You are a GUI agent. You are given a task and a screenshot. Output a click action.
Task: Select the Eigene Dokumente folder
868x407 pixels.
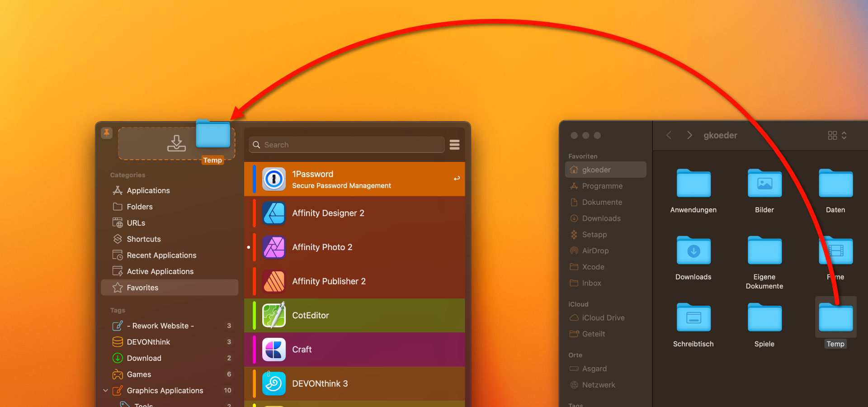click(764, 250)
